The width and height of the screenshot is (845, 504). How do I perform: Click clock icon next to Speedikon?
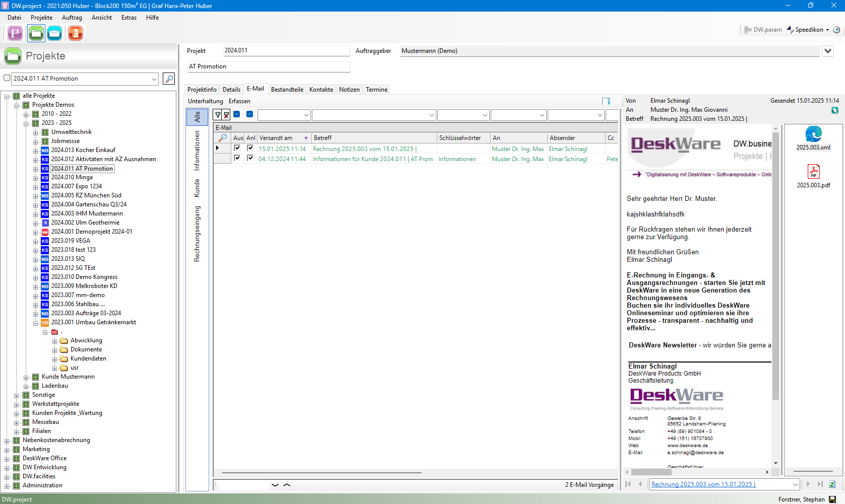[836, 30]
